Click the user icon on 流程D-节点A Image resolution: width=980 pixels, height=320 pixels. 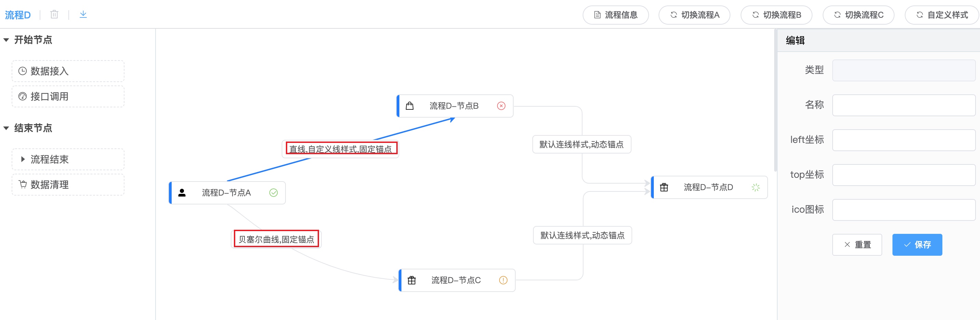coord(182,192)
